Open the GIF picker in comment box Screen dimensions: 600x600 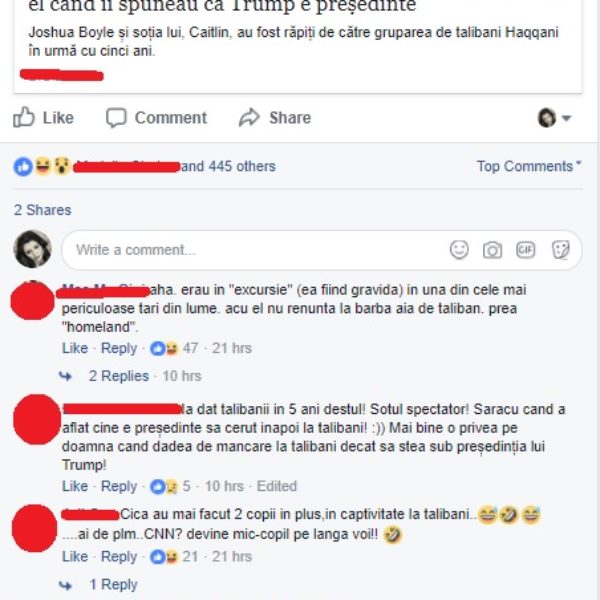pos(525,250)
